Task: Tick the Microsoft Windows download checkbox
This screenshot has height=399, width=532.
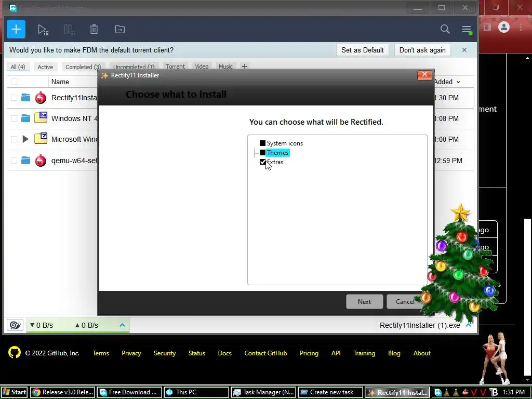Action: [14, 139]
